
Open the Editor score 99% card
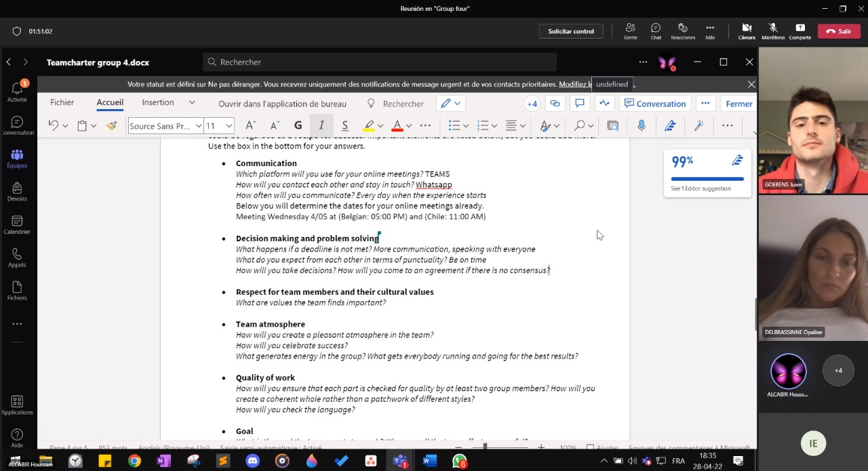click(707, 173)
